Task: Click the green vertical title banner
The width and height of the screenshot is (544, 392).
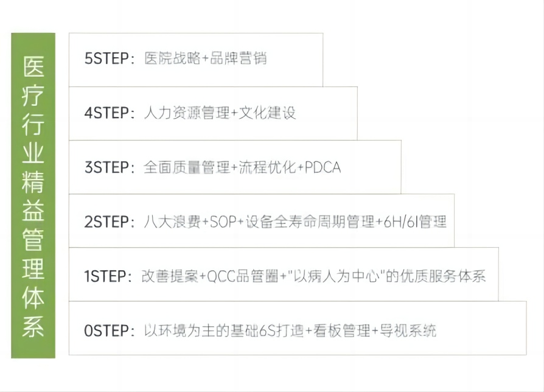Action: pyautogui.click(x=33, y=195)
